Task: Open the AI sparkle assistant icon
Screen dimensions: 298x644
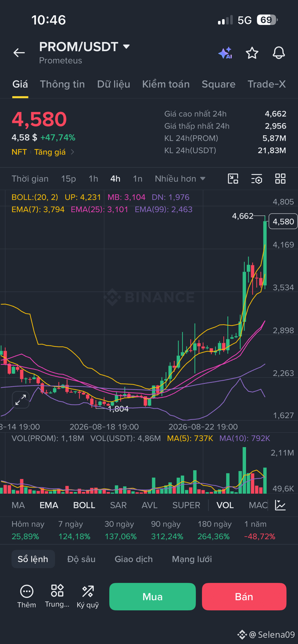Action: [x=225, y=53]
